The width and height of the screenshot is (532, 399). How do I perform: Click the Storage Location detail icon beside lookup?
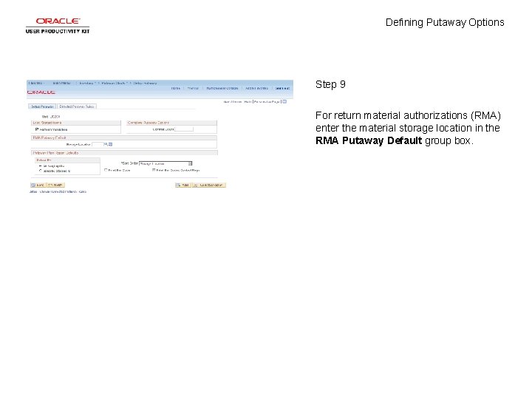click(x=110, y=144)
